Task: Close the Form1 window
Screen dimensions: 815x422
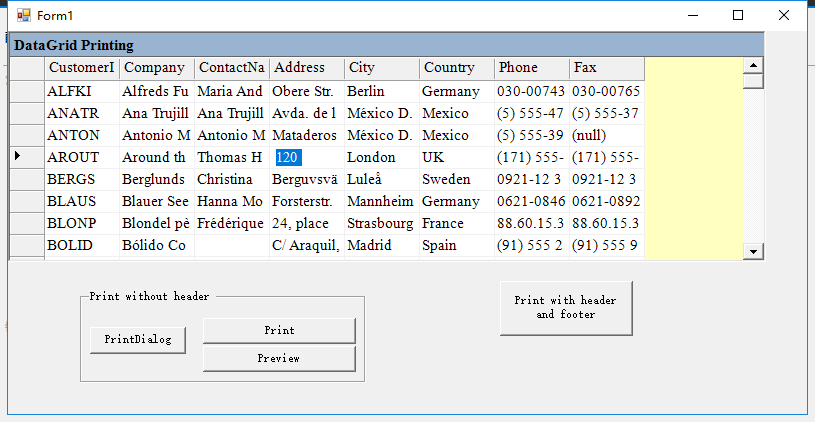Action: pyautogui.click(x=784, y=16)
